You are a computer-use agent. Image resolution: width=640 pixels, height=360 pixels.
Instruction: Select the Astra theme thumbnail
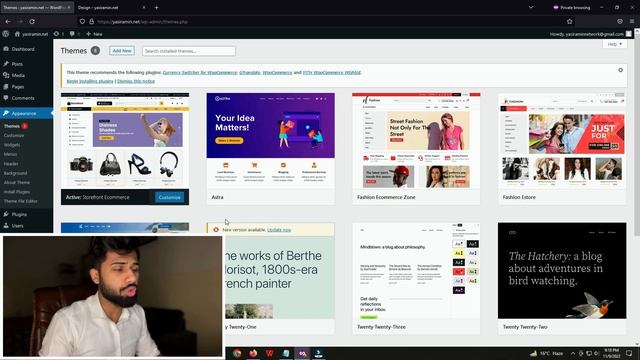click(x=270, y=141)
